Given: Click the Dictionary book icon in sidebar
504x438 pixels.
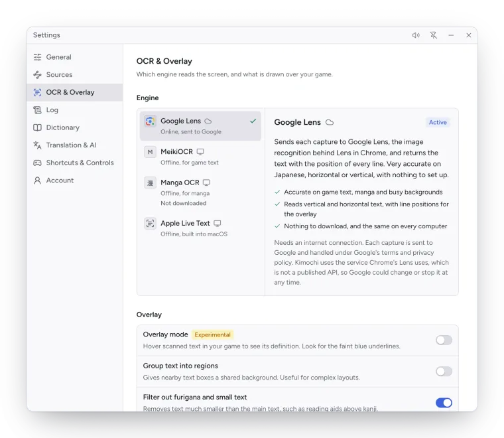Looking at the screenshot, I should (37, 127).
